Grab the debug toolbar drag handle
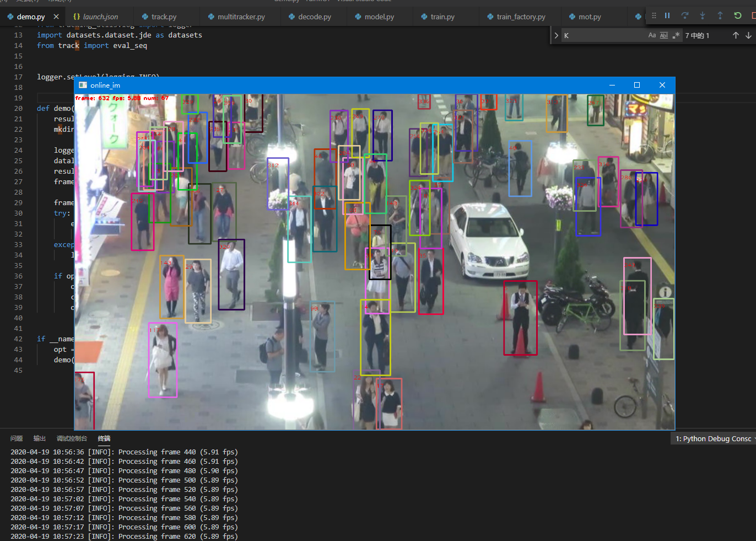The image size is (756, 541). pos(654,15)
